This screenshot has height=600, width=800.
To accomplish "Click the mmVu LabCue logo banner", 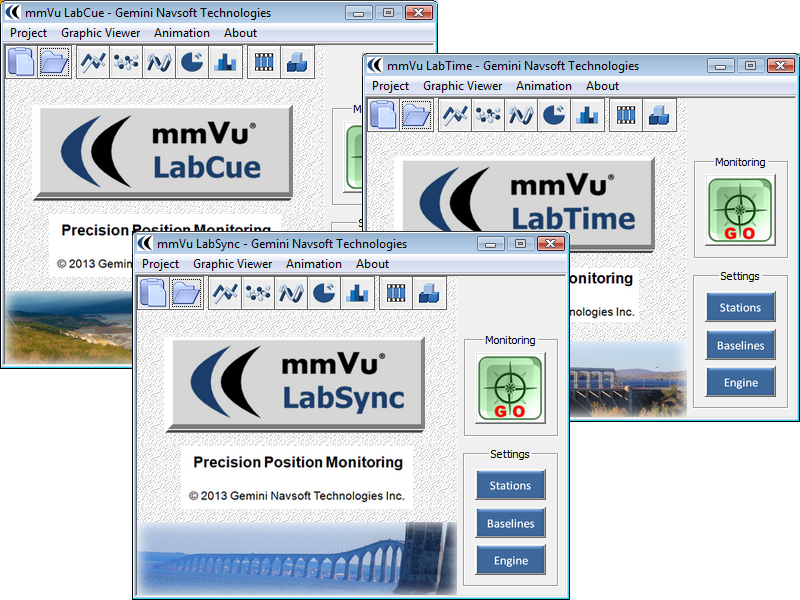I will click(x=164, y=152).
